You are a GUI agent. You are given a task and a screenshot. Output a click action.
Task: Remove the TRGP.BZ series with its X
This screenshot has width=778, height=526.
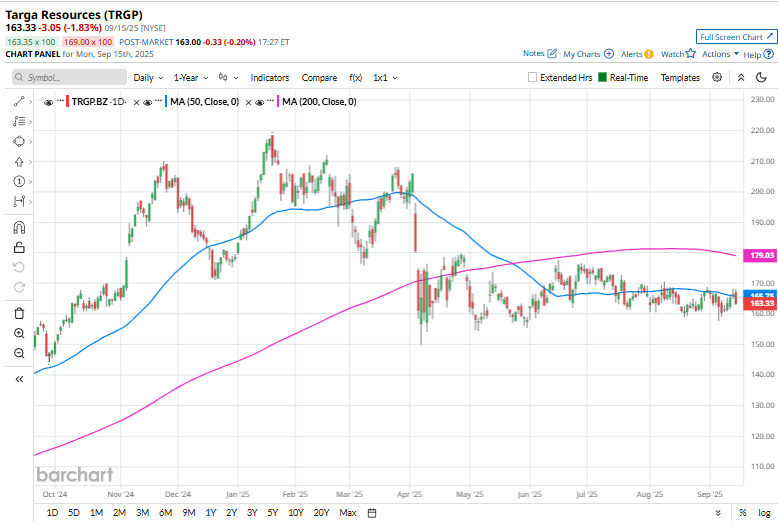(136, 102)
